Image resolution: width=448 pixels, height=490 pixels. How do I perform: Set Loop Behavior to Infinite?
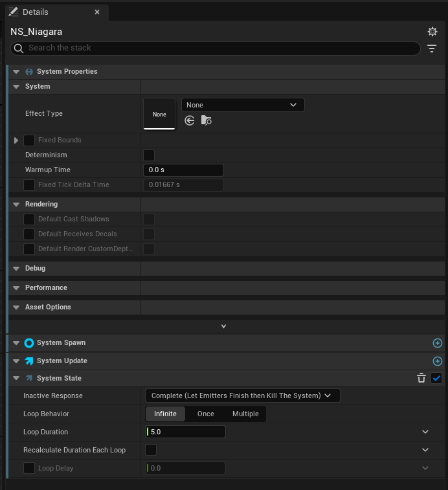point(165,414)
